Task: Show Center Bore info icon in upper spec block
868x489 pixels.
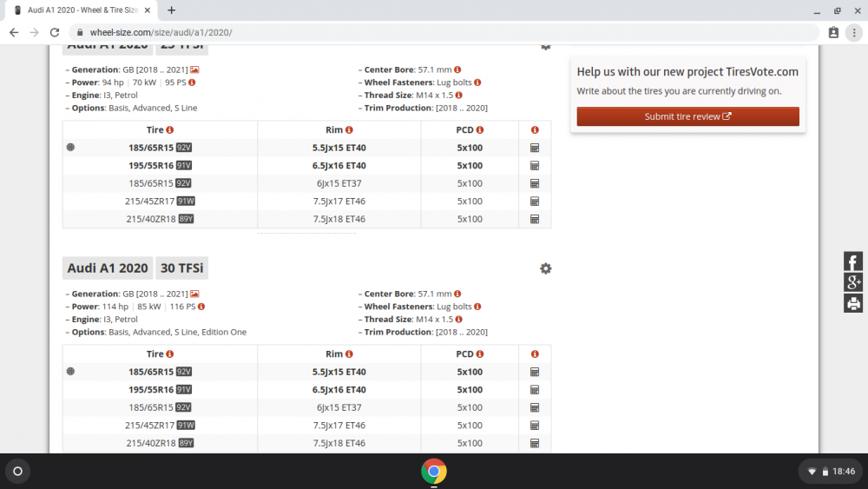Action: tap(457, 69)
